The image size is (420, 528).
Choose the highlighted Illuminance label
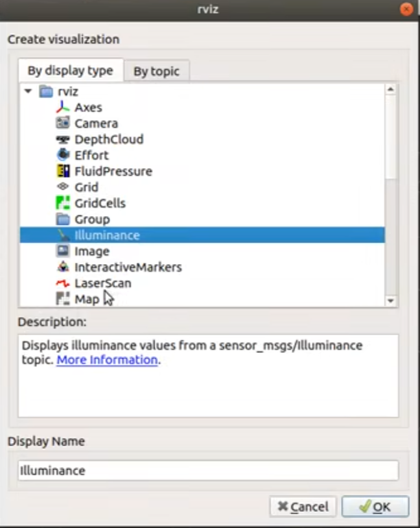[x=107, y=235]
